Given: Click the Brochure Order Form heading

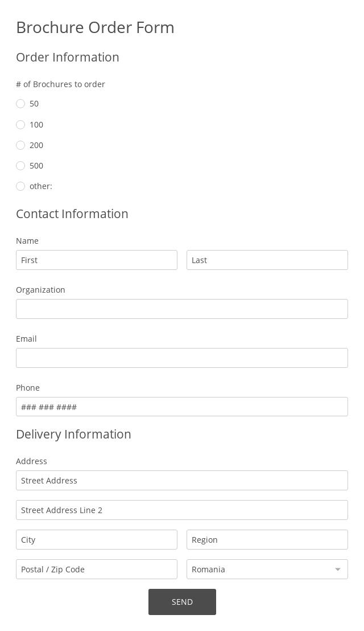Looking at the screenshot, I should tap(95, 27).
